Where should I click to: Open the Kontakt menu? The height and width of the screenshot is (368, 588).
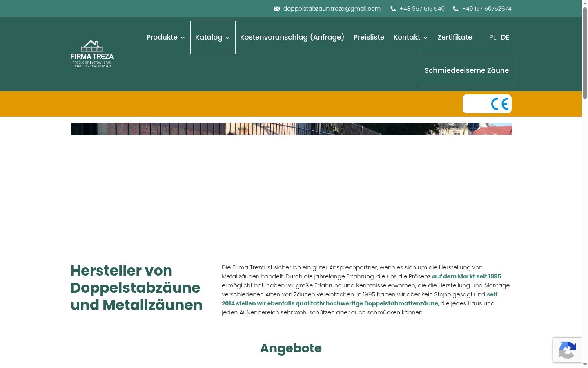tap(407, 37)
